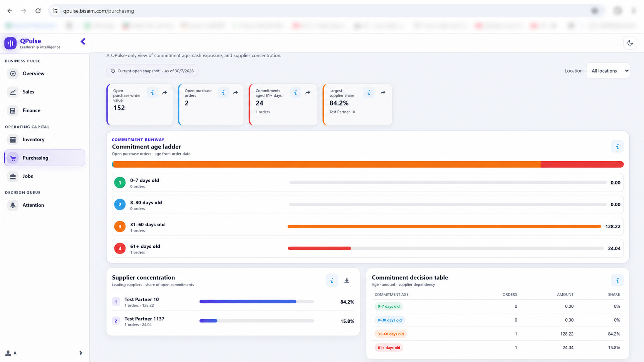
Task: Click the Attention bell icon
Action: pyautogui.click(x=13, y=205)
